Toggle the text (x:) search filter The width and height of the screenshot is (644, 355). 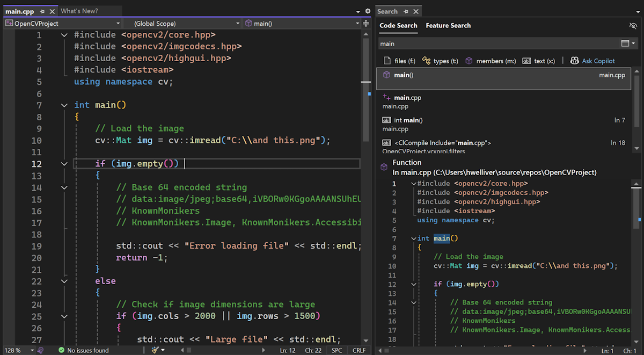pos(538,61)
